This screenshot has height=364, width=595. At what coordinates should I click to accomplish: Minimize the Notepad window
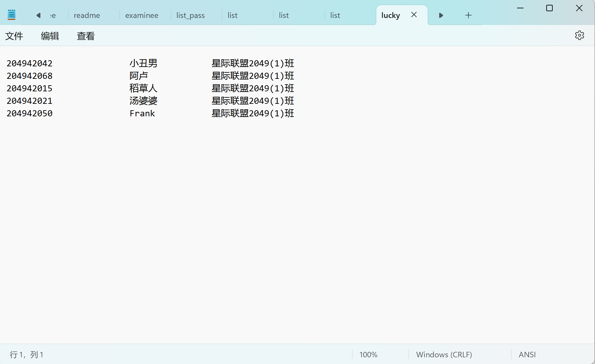[x=520, y=8]
